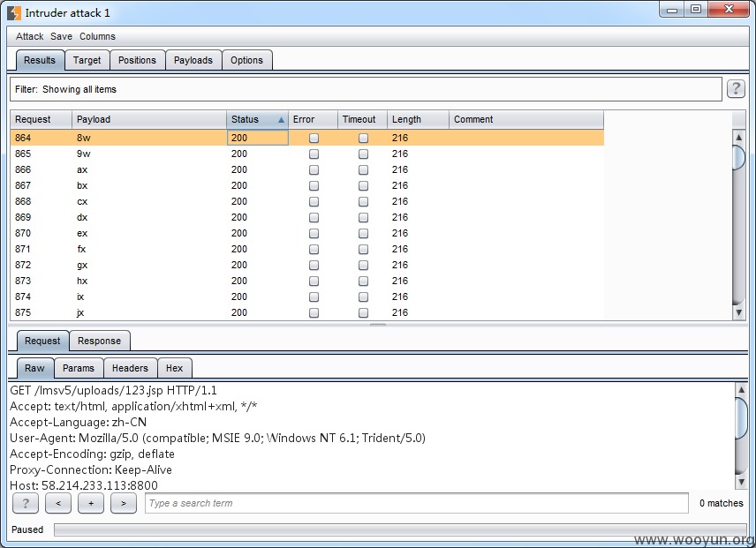
Task: Open the Attack menu
Action: coord(29,36)
